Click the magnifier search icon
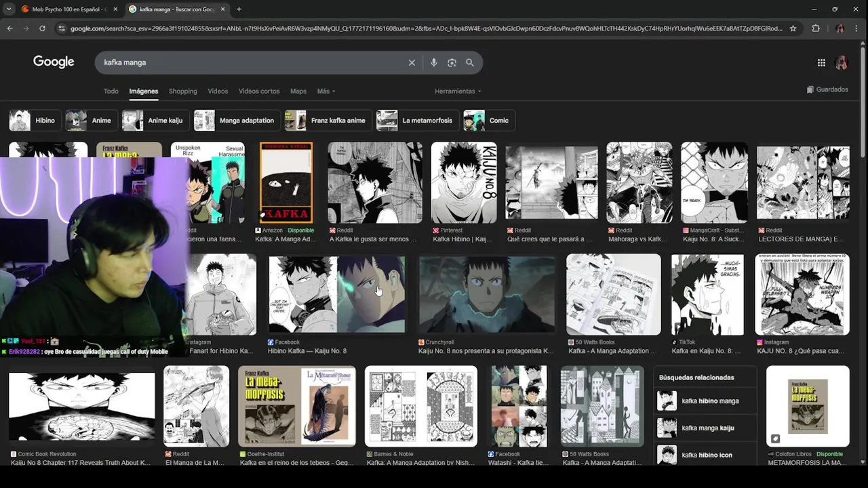The image size is (868, 488). [469, 62]
